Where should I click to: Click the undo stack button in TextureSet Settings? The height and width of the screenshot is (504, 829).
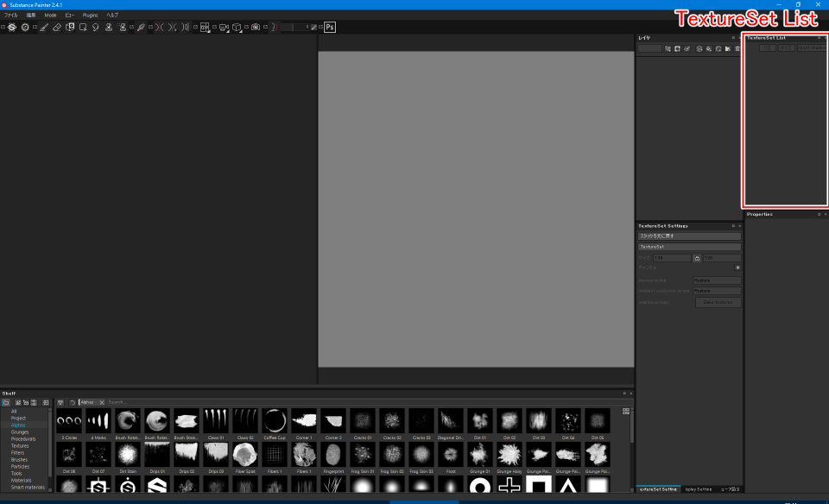tap(689, 236)
